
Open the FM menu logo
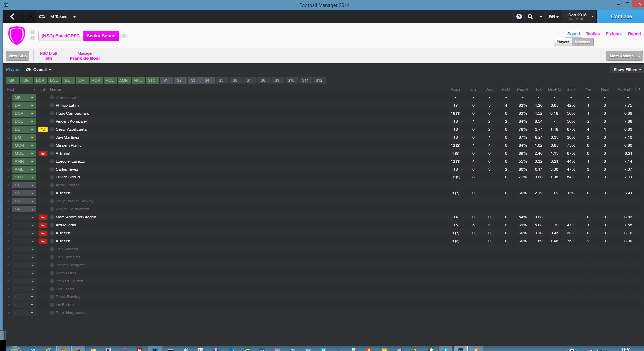click(553, 17)
